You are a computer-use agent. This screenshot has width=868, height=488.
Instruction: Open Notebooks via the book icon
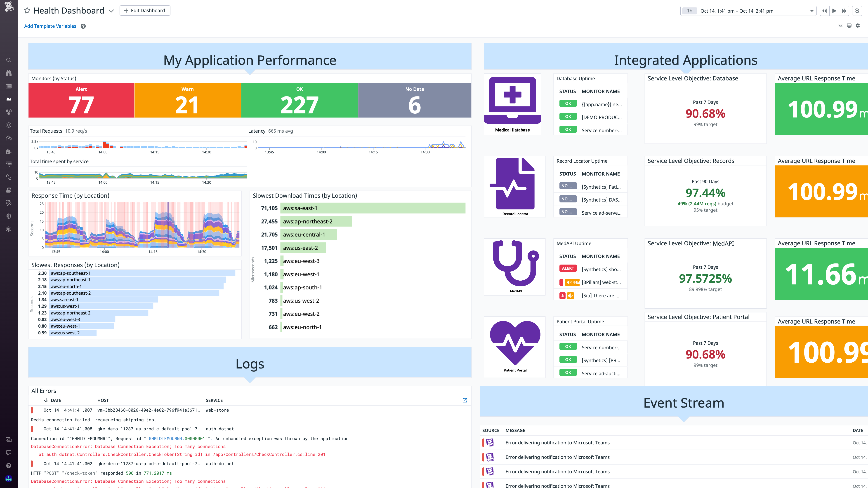coord(9,190)
